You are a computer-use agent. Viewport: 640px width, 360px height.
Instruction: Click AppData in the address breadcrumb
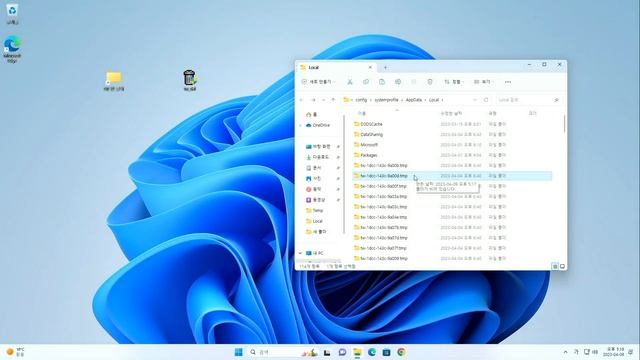point(413,100)
